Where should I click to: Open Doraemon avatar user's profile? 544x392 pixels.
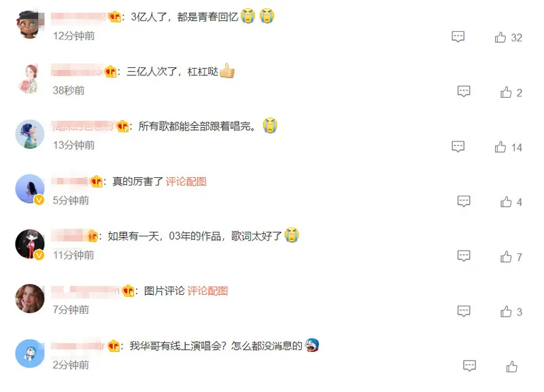click(30, 353)
